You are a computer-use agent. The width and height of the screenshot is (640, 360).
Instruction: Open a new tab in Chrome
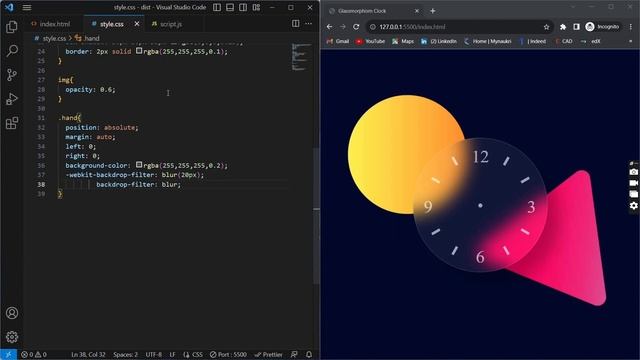pos(433,11)
